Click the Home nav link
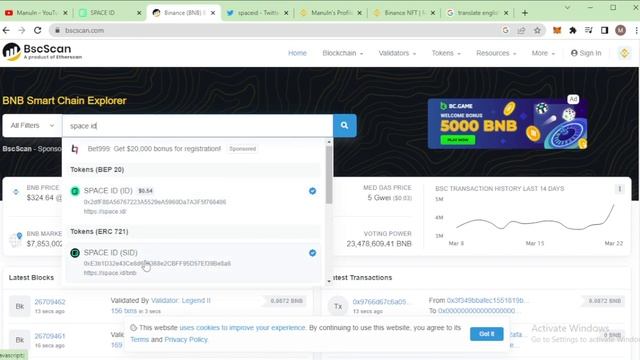This screenshot has height=360, width=640. 297,53
